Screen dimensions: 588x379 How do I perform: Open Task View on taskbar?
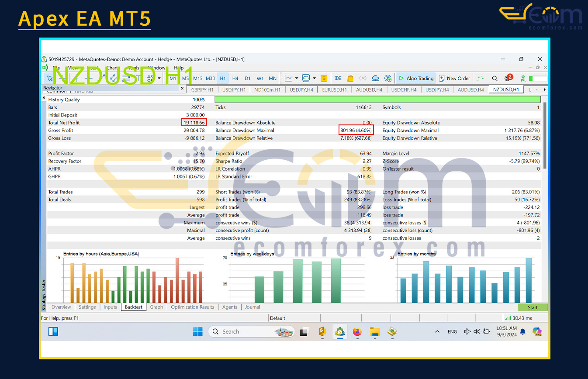pyautogui.click(x=304, y=332)
